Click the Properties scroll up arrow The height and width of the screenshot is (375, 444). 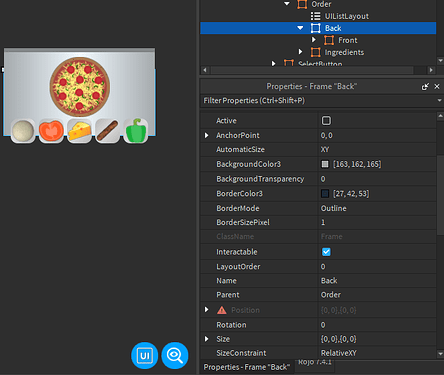[x=440, y=116]
